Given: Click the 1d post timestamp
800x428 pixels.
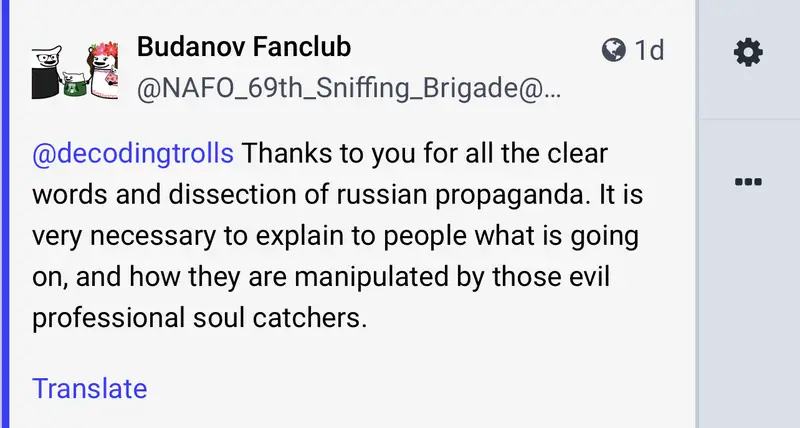Looking at the screenshot, I should tap(650, 50).
